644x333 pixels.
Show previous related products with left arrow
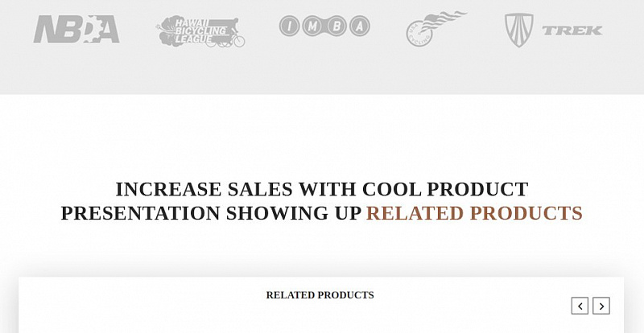[580, 306]
